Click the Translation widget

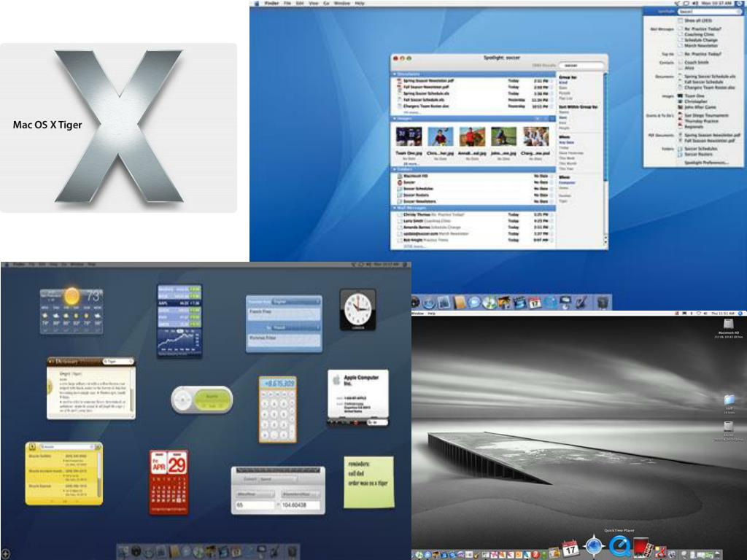coord(284,324)
